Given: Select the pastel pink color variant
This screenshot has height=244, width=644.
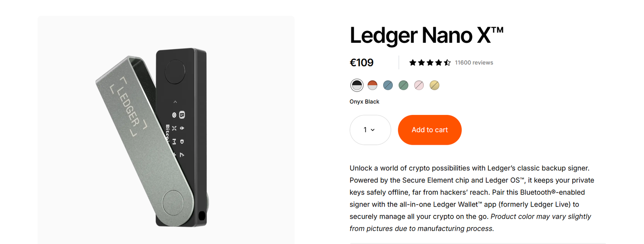Looking at the screenshot, I should [x=419, y=85].
